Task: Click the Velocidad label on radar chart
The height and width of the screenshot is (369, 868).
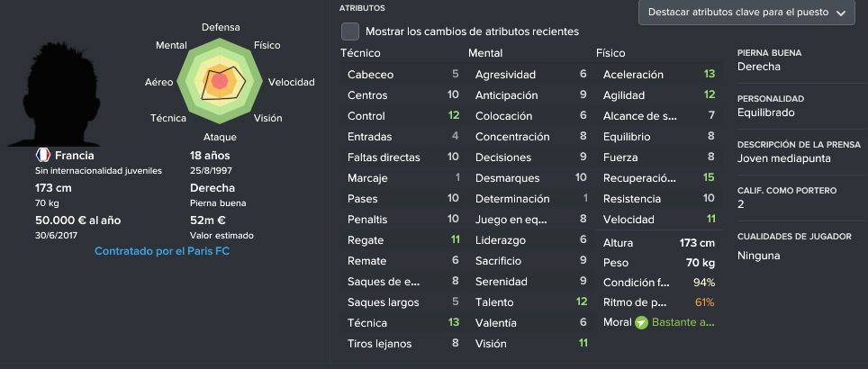Action: click(x=291, y=83)
